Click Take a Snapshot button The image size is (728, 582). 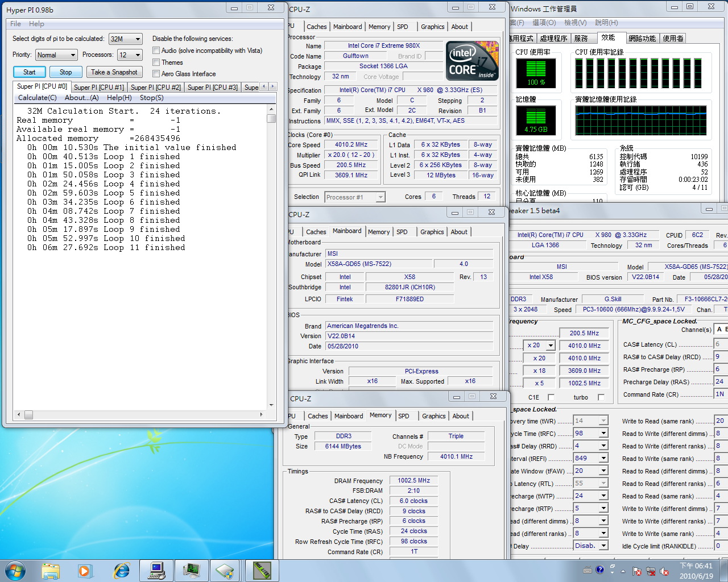(x=114, y=72)
